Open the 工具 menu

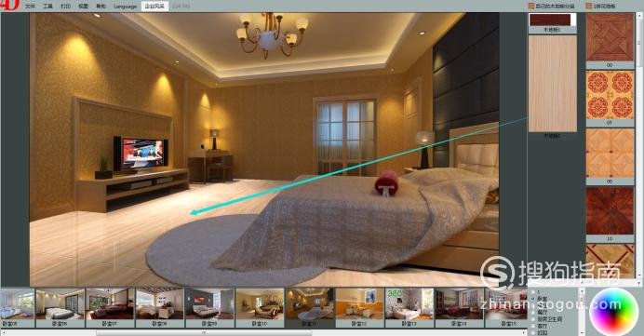(x=47, y=7)
